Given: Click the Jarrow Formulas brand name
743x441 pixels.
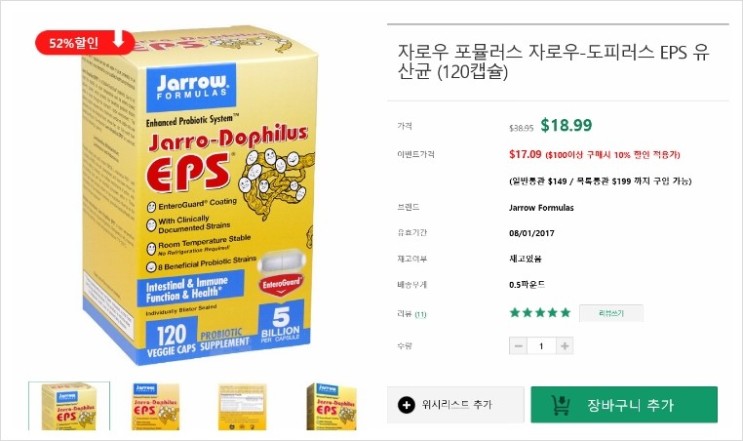Looking at the screenshot, I should click(541, 207).
